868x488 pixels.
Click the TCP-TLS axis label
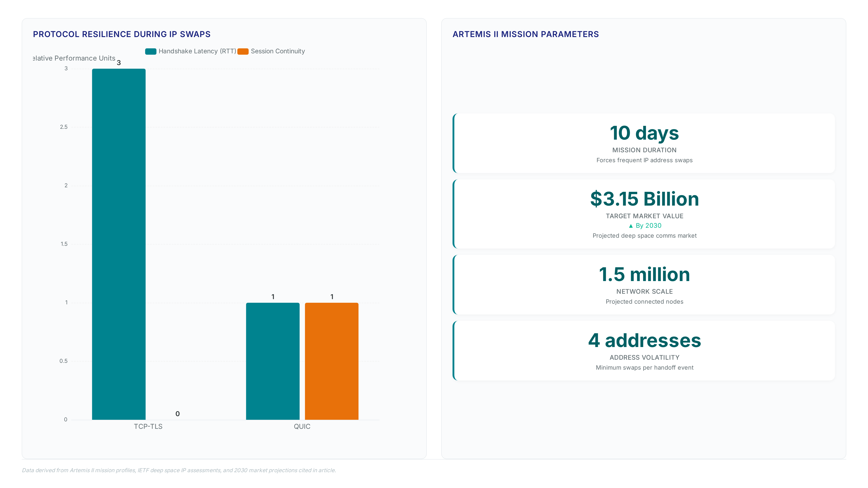pyautogui.click(x=148, y=426)
